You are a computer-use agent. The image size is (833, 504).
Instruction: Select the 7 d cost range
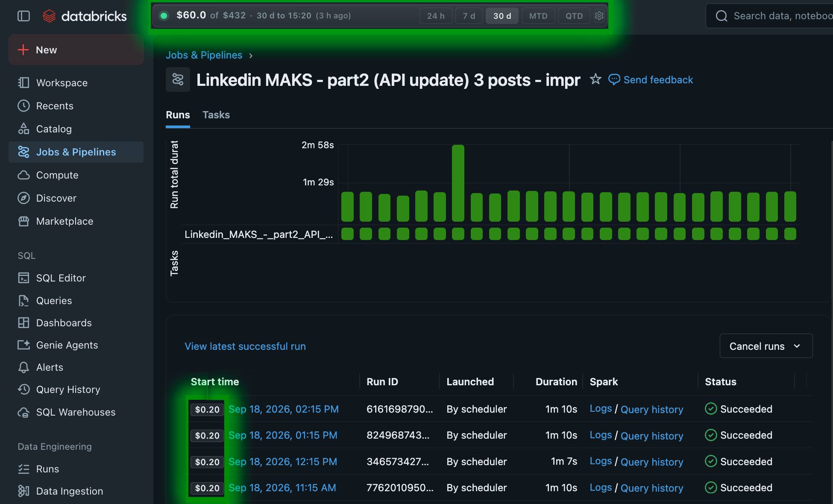pyautogui.click(x=469, y=16)
